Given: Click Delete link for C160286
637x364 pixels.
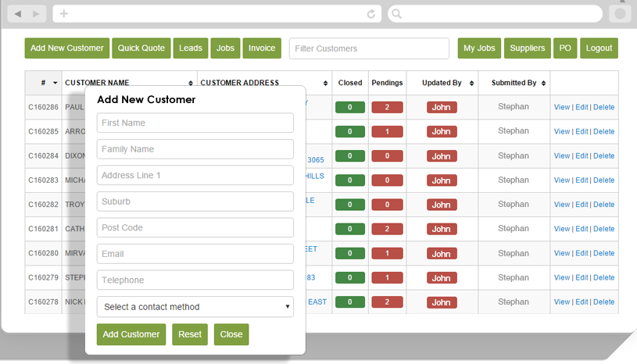Looking at the screenshot, I should pyautogui.click(x=603, y=107).
